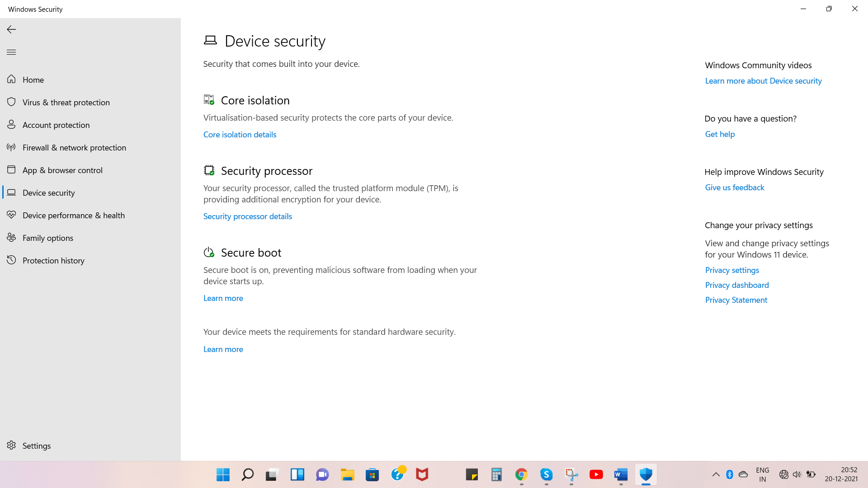The image size is (868, 488).
Task: Click the Core isolation shield icon
Action: (x=209, y=99)
